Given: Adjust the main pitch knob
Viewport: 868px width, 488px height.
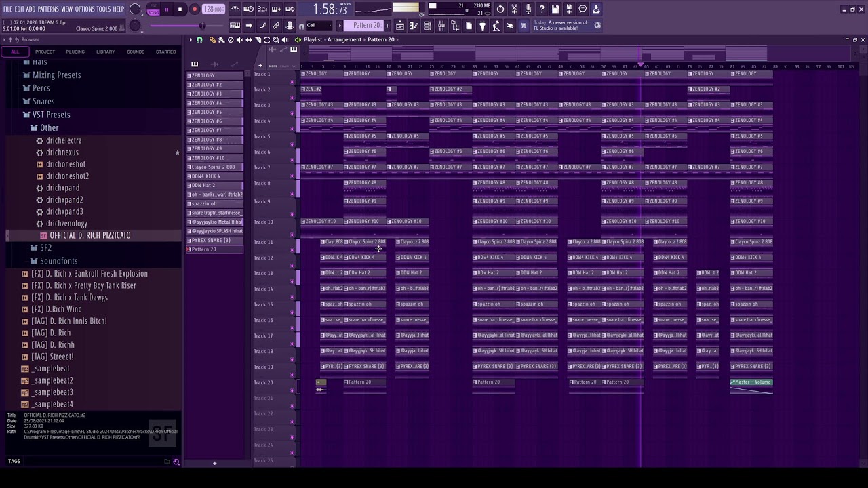Looking at the screenshot, I should 135,26.
